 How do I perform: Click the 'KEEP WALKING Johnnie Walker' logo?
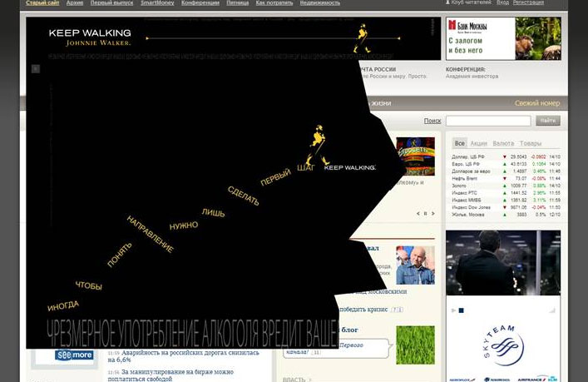pyautogui.click(x=90, y=37)
